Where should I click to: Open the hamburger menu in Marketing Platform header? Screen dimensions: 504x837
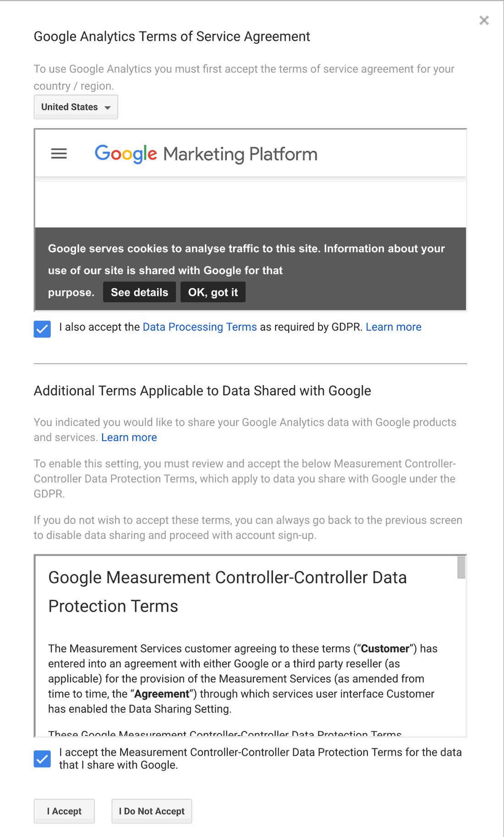pos(59,154)
